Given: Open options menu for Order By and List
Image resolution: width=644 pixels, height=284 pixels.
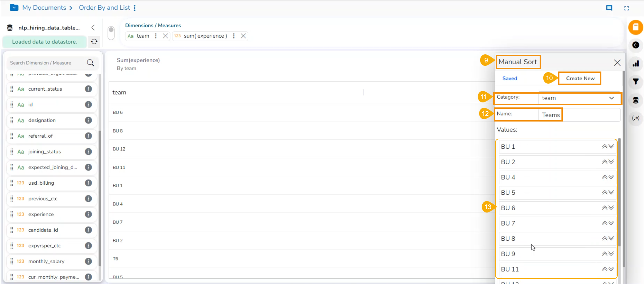Looking at the screenshot, I should coord(135,8).
